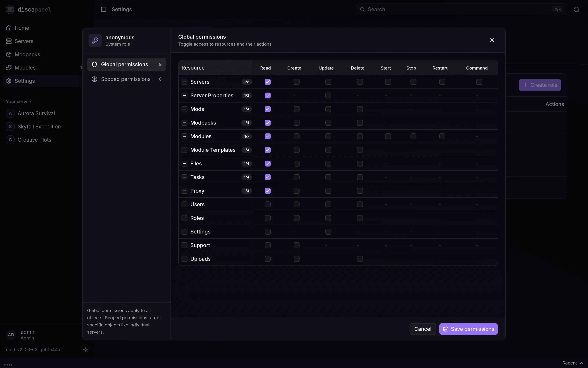Toggle the Server Properties row select box

coord(184,96)
